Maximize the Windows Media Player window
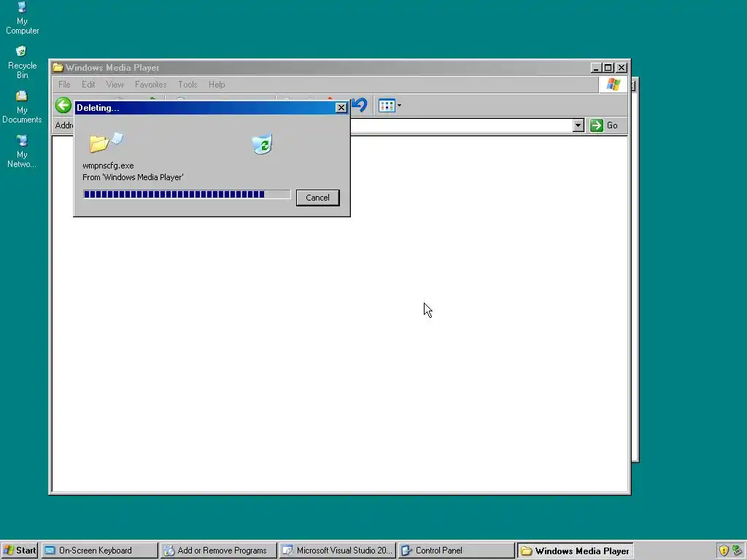The width and height of the screenshot is (747, 560). (608, 68)
